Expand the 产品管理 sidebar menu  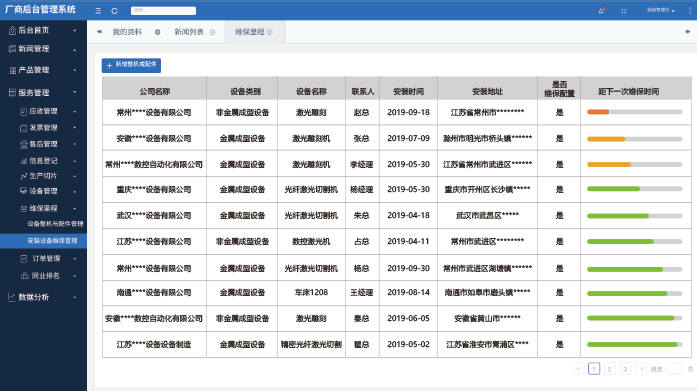pyautogui.click(x=43, y=70)
